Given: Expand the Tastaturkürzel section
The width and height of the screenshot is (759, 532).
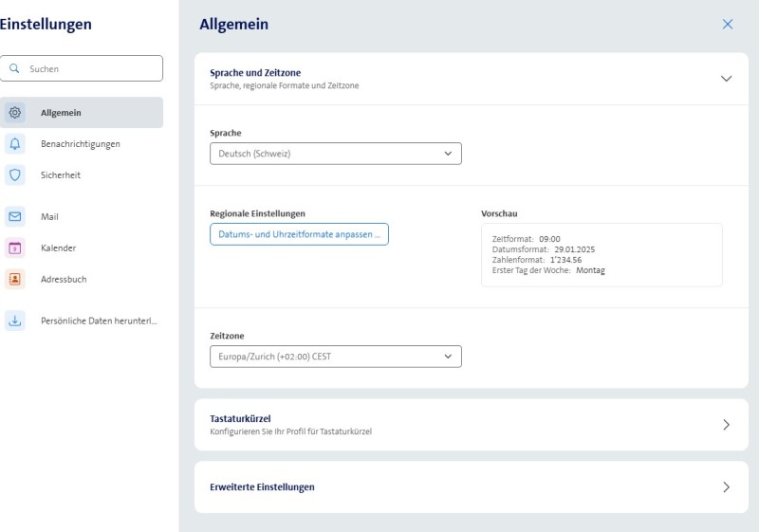Looking at the screenshot, I should [726, 425].
